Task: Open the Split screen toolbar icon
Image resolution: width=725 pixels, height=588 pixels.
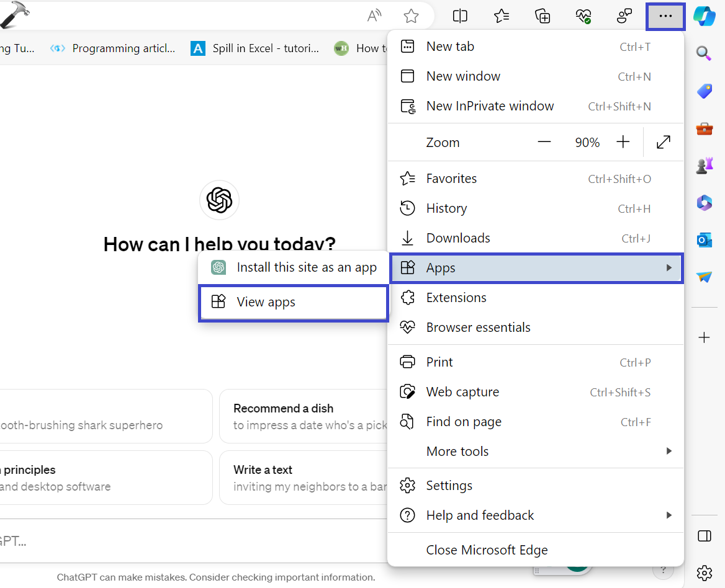Action: pos(460,16)
